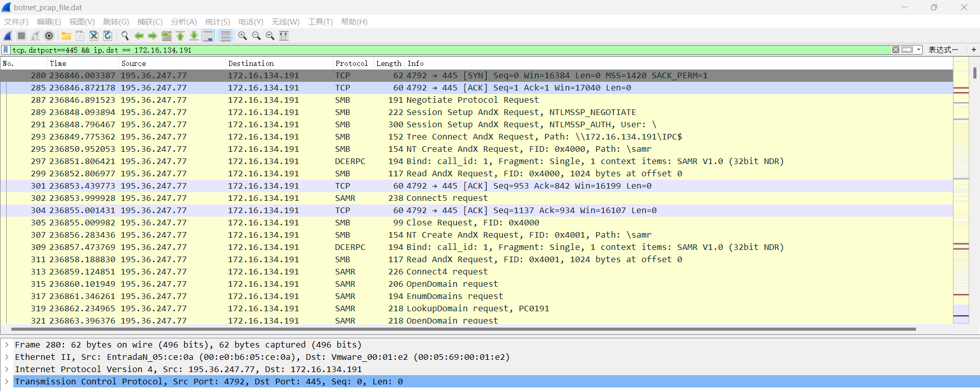Screen dimensions: 980x391
Task: Zoom out packet text icon
Action: [x=256, y=36]
